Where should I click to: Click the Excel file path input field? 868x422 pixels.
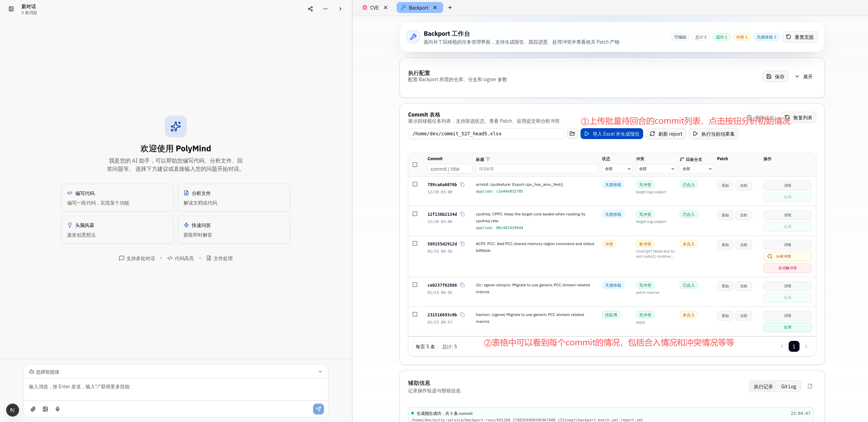(486, 134)
